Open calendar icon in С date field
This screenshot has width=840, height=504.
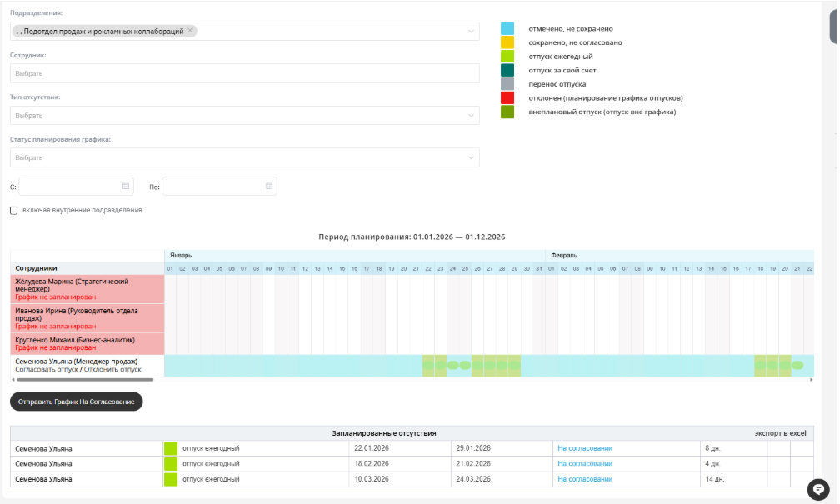click(126, 187)
